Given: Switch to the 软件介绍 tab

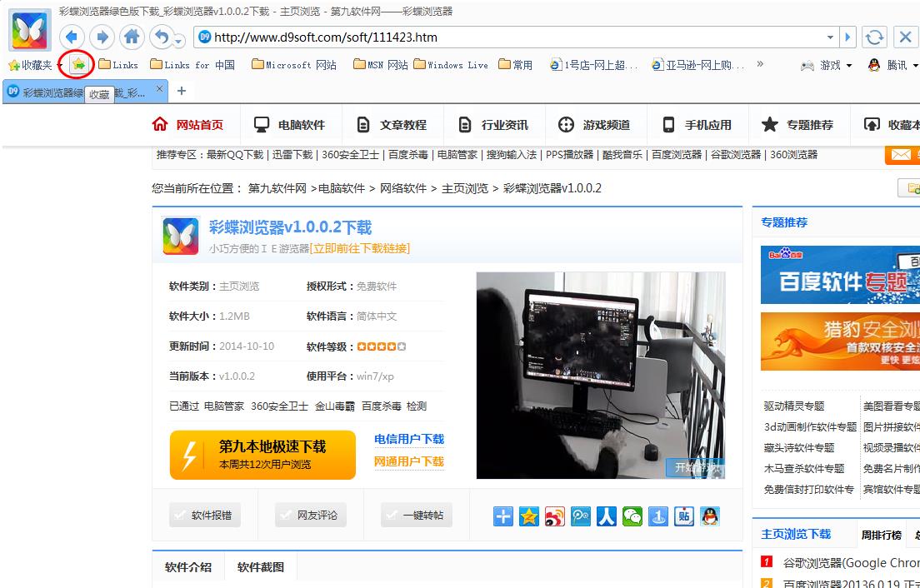Looking at the screenshot, I should 188,567.
